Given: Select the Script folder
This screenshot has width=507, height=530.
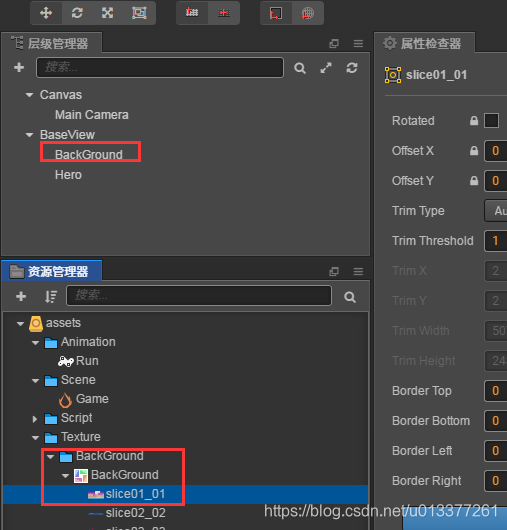Looking at the screenshot, I should coord(76,418).
